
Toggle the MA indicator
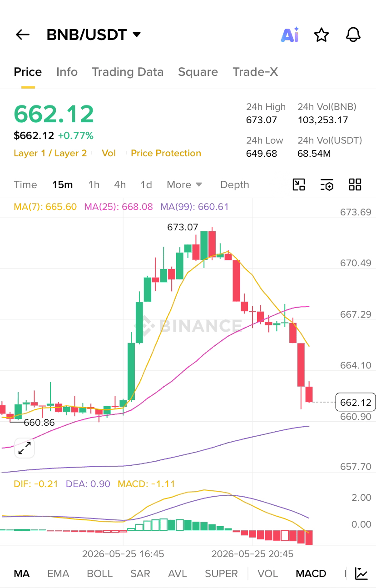22,573
